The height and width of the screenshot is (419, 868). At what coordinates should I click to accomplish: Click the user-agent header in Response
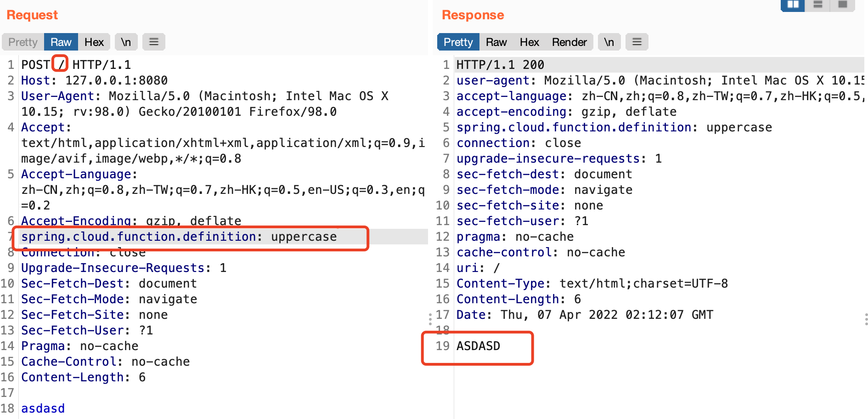[660, 80]
